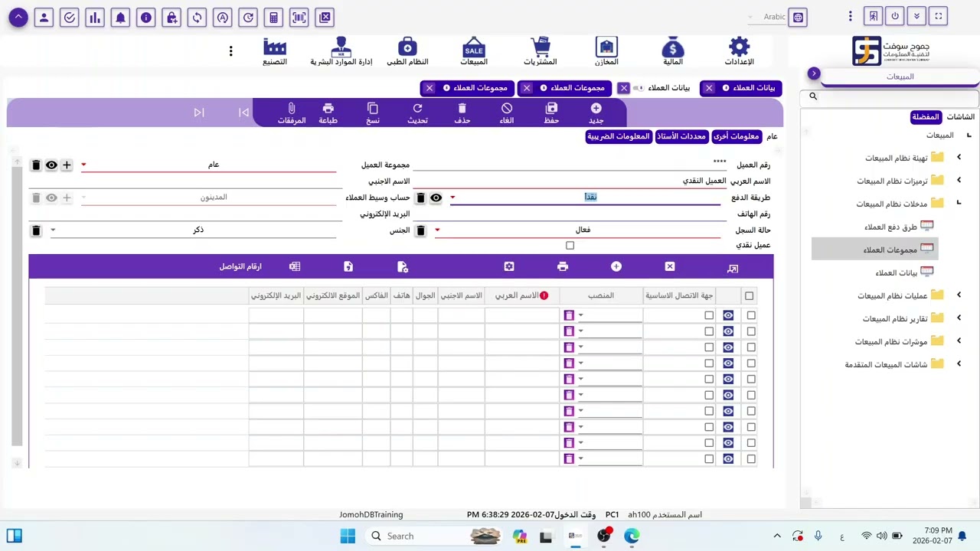This screenshot has height=551, width=980.
Task: Go to last record navigation arrow
Action: click(199, 112)
